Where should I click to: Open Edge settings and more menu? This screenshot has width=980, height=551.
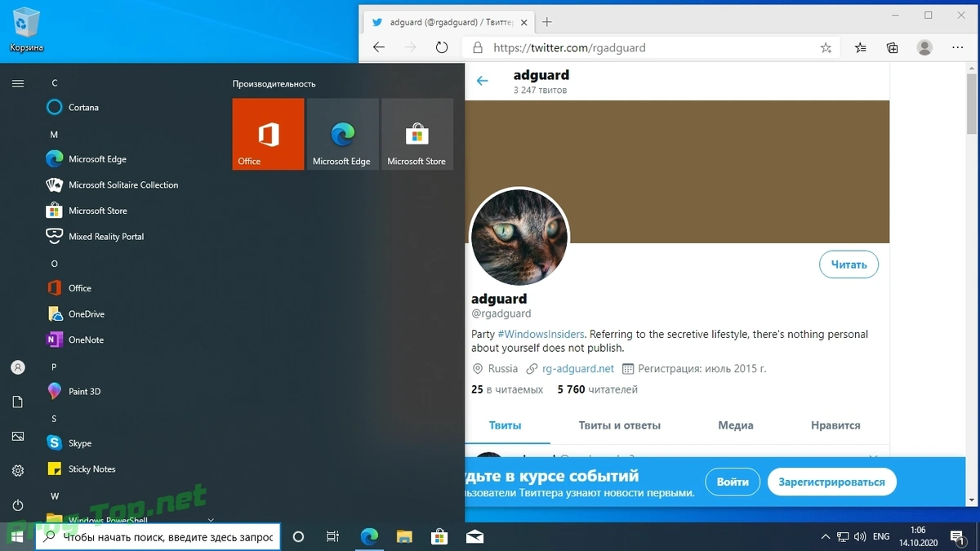(x=958, y=48)
